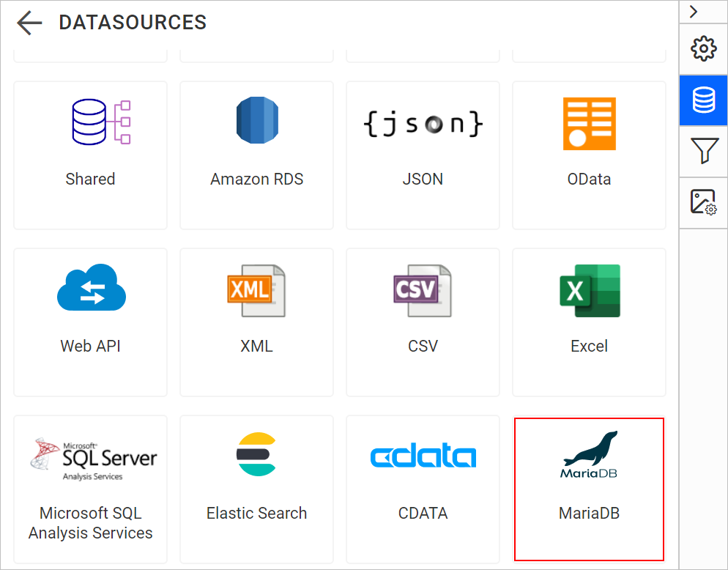Click the "CDATA" label

423,514
